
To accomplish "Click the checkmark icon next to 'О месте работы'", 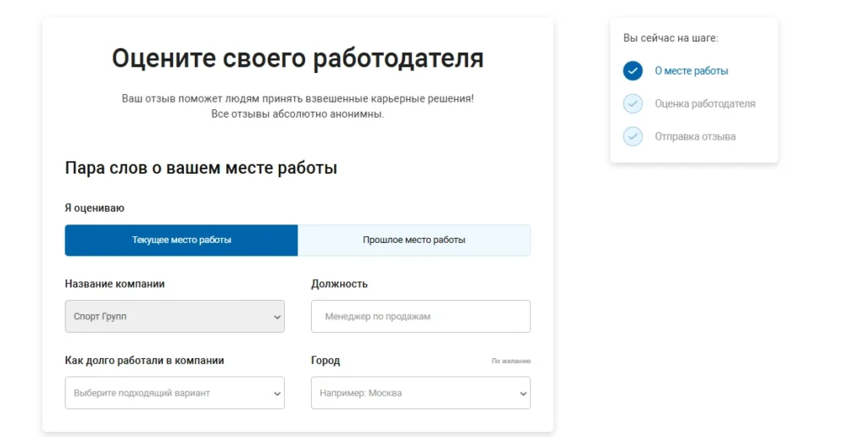I will 632,71.
